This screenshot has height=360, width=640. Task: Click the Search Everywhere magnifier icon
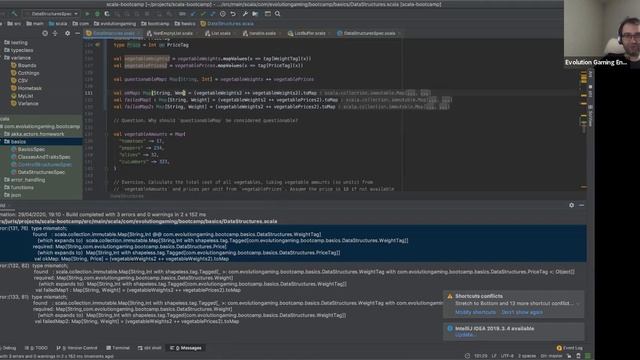[278, 14]
